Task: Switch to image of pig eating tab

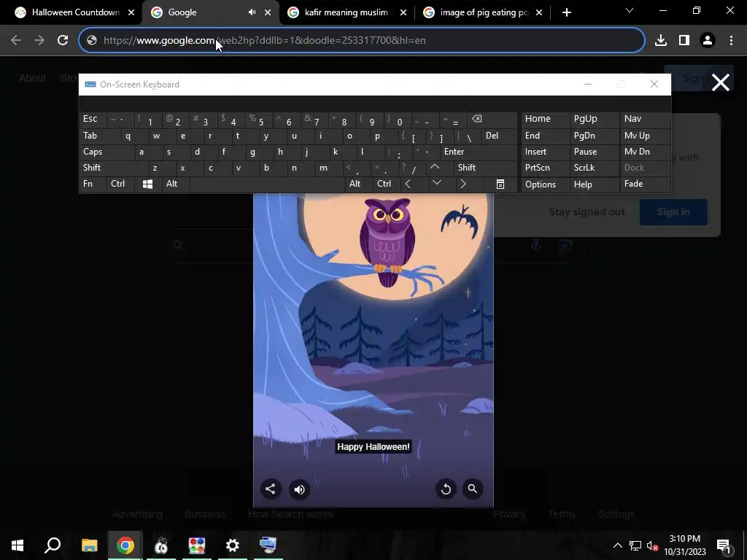Action: (x=484, y=12)
